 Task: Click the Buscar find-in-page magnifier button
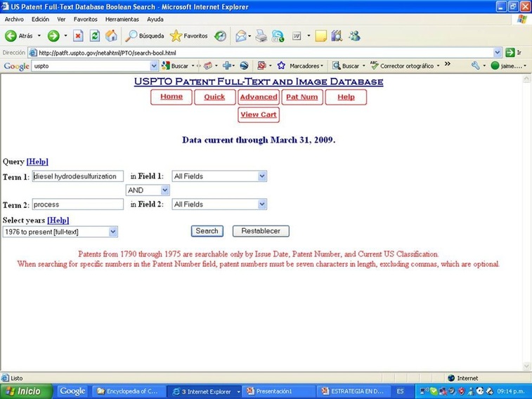pos(346,66)
